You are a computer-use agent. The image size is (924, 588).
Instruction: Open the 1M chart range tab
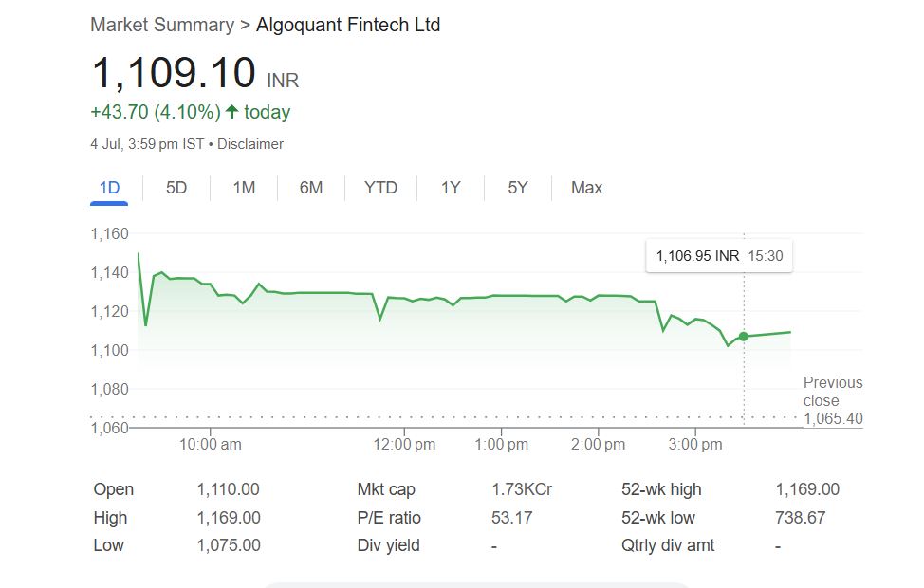(x=244, y=188)
